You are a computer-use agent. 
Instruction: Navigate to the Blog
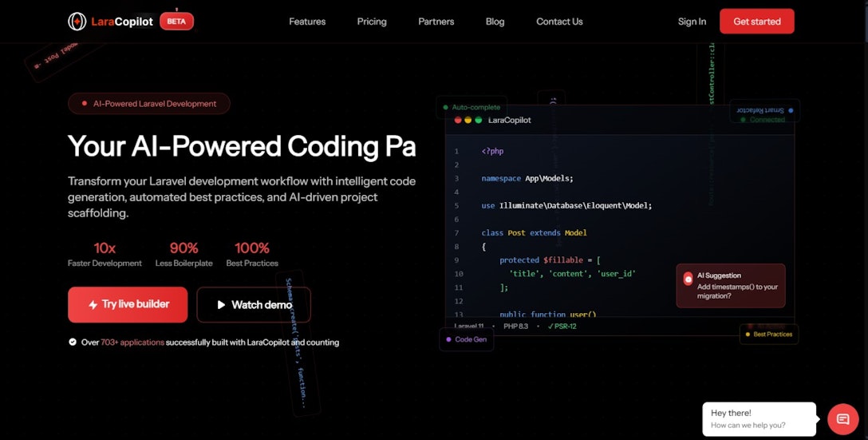[495, 22]
